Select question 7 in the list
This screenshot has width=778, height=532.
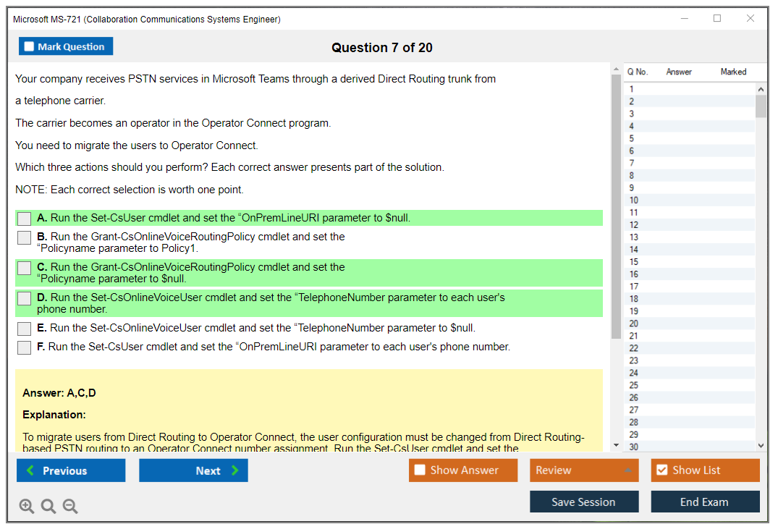coord(690,164)
